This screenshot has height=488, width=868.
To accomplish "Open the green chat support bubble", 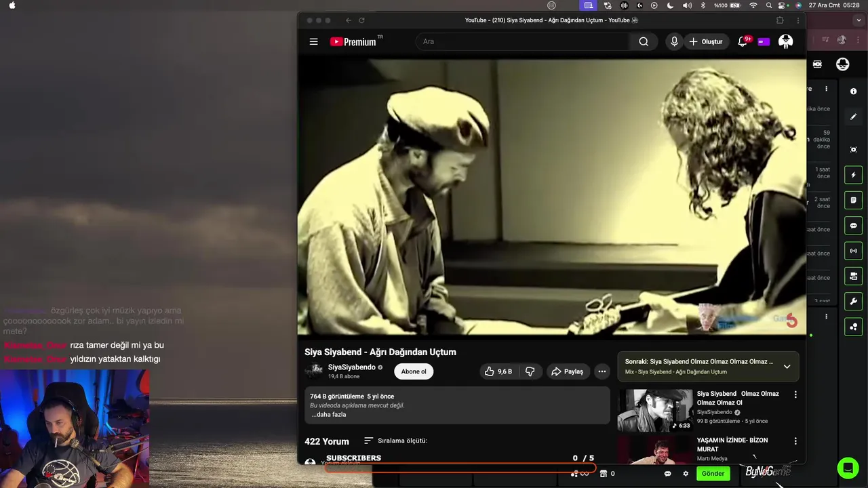I will 848,468.
